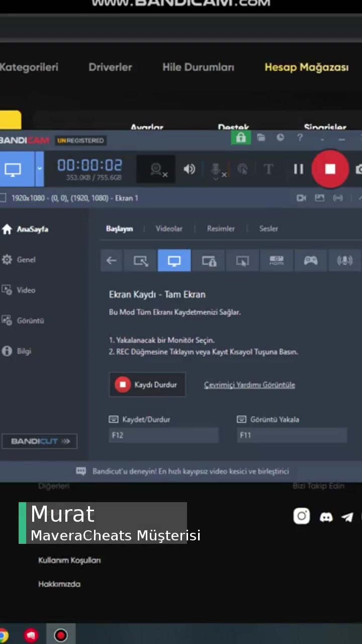Click the Chrome taskbar icon
Viewport: 362px width, 644px height.
[x=3, y=635]
